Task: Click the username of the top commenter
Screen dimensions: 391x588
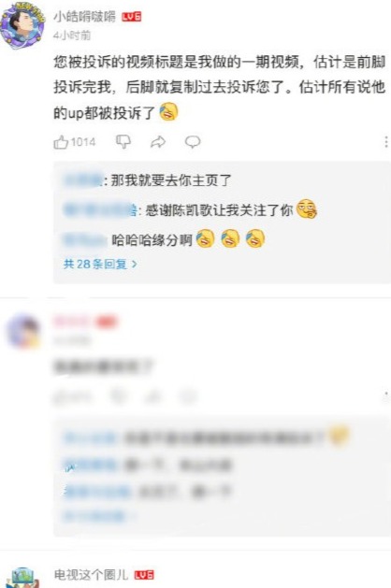Action: pyautogui.click(x=85, y=17)
